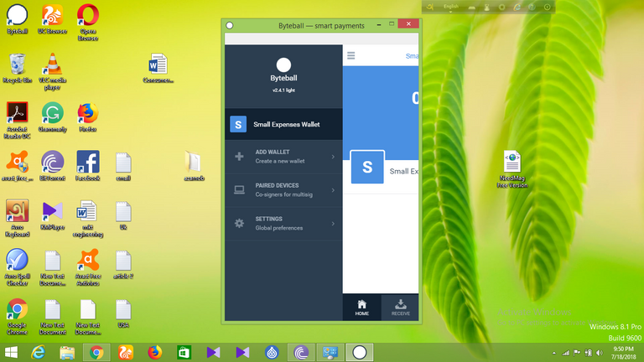Select the Acrobat Reader DC desktop icon

click(x=17, y=121)
